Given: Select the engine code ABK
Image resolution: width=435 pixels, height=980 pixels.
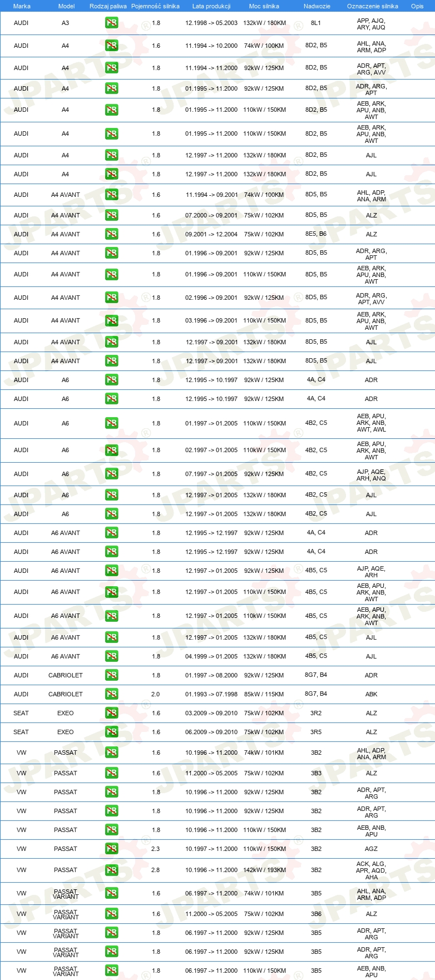Looking at the screenshot, I should pyautogui.click(x=371, y=694).
